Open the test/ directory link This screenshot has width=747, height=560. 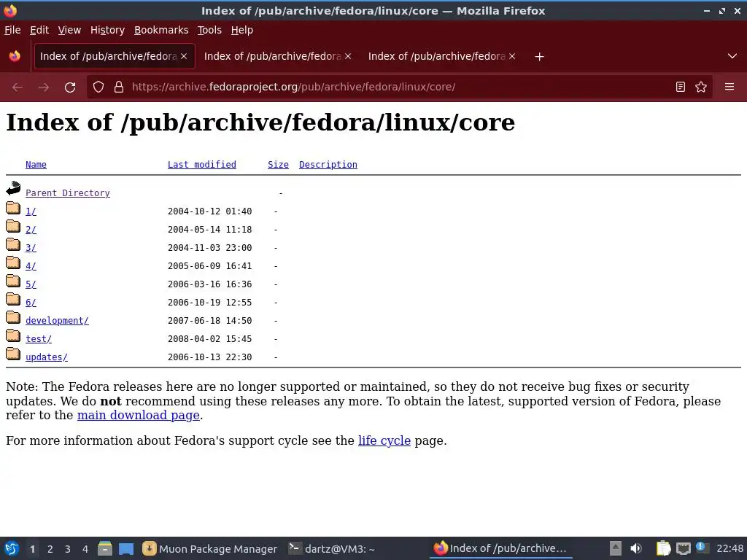tap(39, 339)
